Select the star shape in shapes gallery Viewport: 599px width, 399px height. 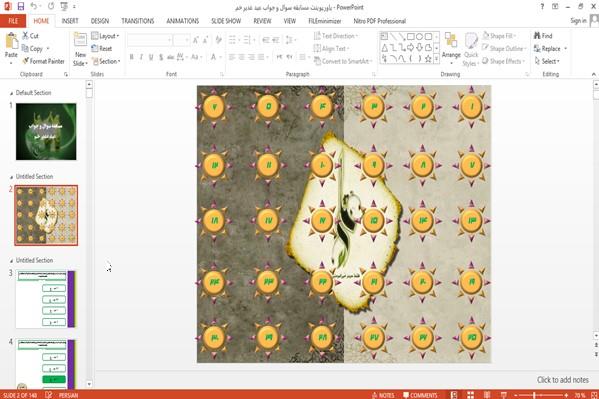click(x=428, y=58)
